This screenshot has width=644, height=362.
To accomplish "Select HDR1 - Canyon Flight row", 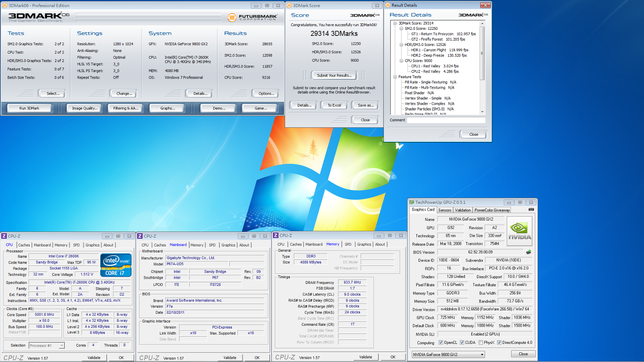I will [440, 50].
